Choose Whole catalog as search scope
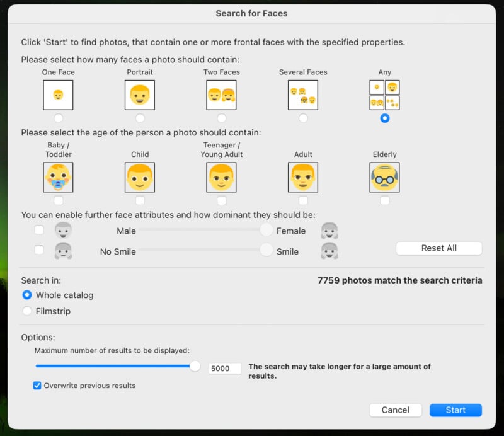504x436 pixels. click(x=27, y=295)
